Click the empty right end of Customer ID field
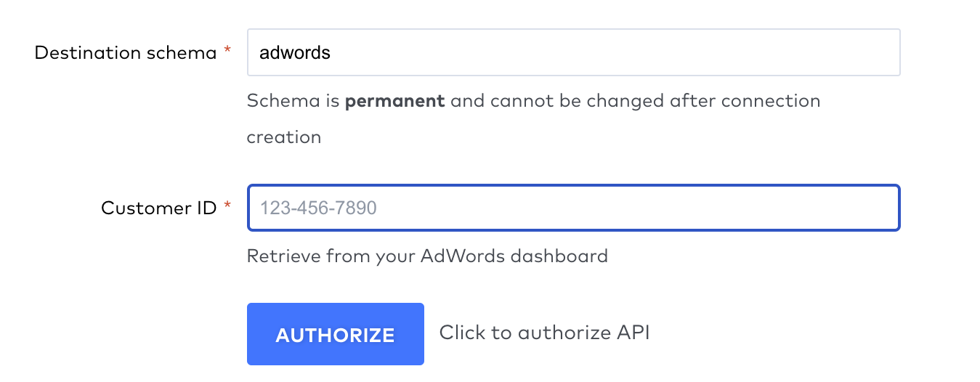Image resolution: width=980 pixels, height=382 pixels. [x=835, y=208]
